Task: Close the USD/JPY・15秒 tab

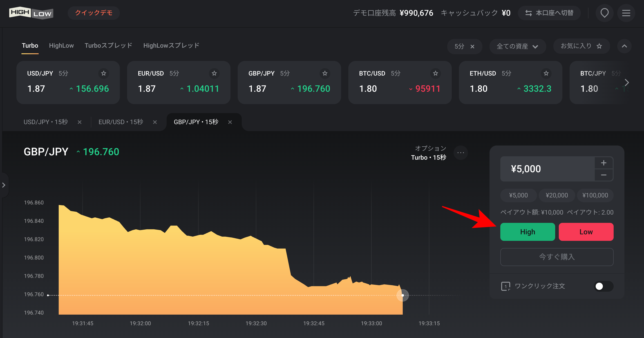Action: pyautogui.click(x=80, y=122)
